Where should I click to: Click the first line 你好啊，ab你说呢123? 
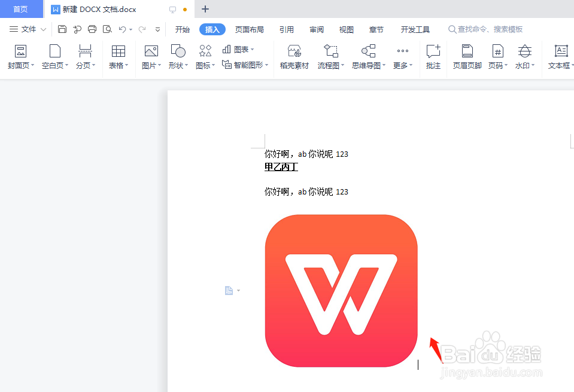(306, 154)
